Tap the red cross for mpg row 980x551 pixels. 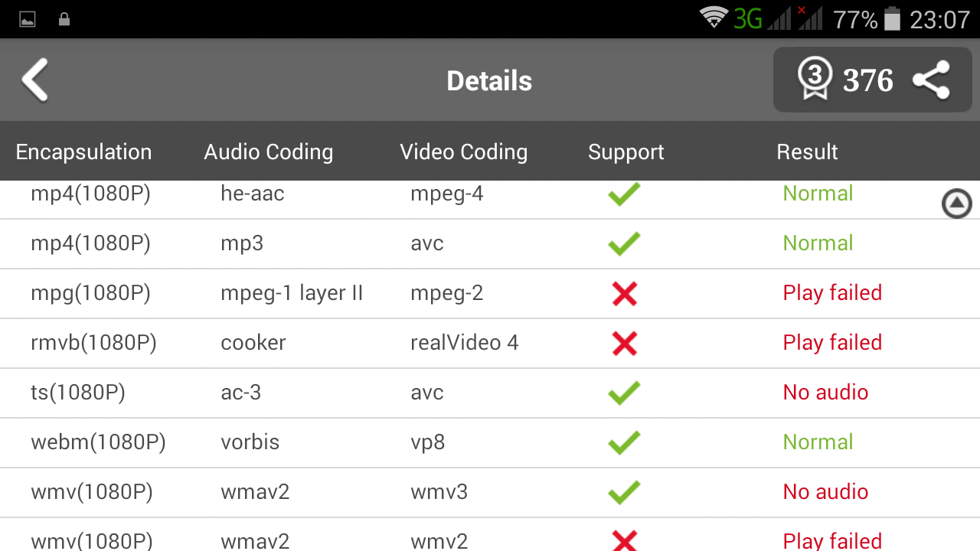[624, 293]
